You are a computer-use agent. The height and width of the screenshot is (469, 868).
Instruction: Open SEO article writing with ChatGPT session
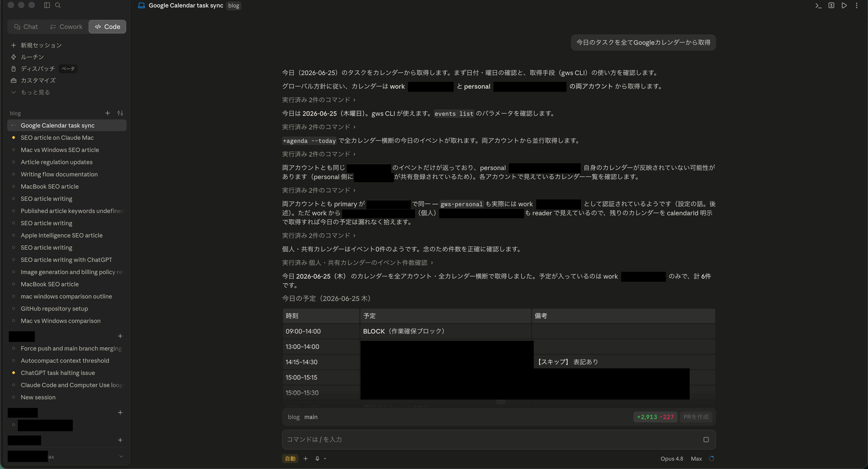67,260
